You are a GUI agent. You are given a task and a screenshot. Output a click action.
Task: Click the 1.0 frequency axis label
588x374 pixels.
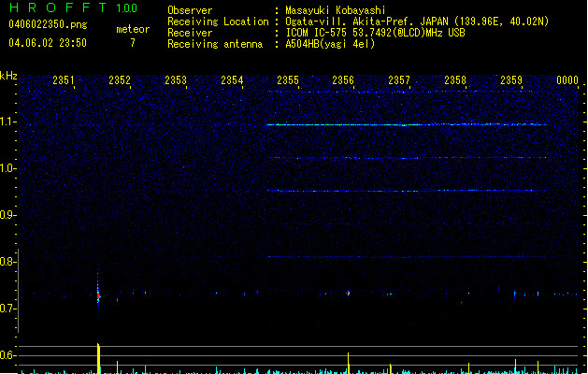pos(8,168)
